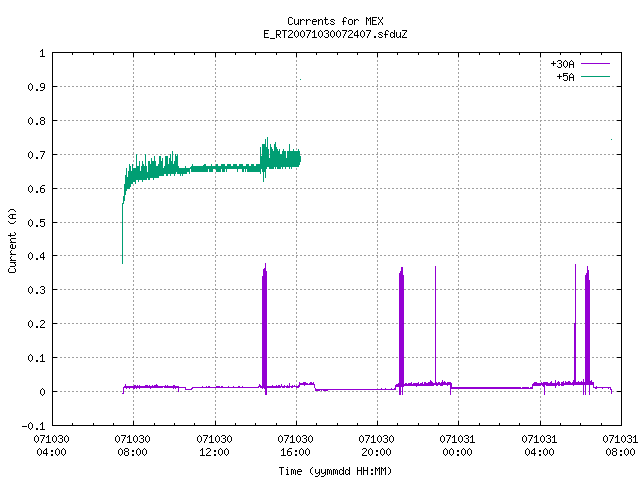Image resolution: width=640 pixels, height=480 pixels.
Task: Click the x-axis label '071030 08:00'
Action: pyautogui.click(x=133, y=446)
